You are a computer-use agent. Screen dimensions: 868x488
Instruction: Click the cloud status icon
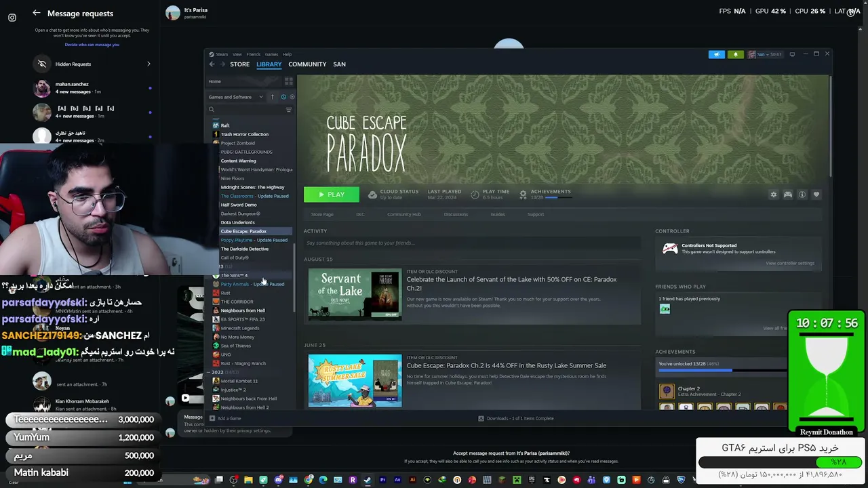(372, 195)
